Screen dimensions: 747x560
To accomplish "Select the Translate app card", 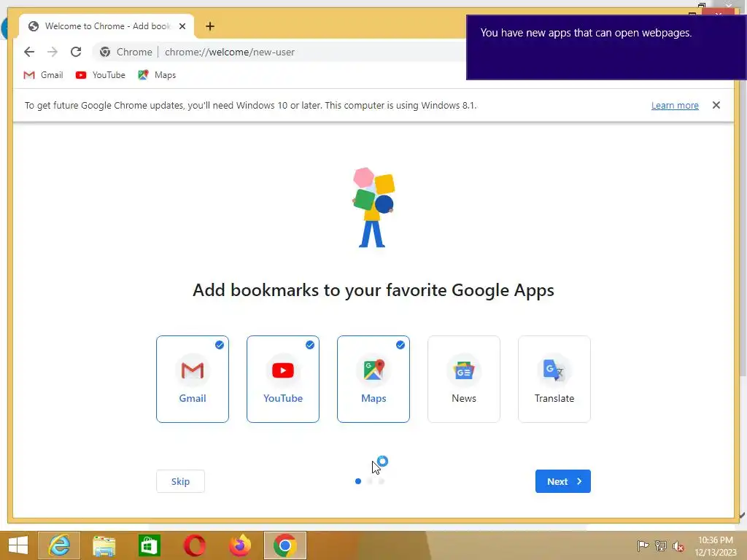I will click(x=554, y=379).
